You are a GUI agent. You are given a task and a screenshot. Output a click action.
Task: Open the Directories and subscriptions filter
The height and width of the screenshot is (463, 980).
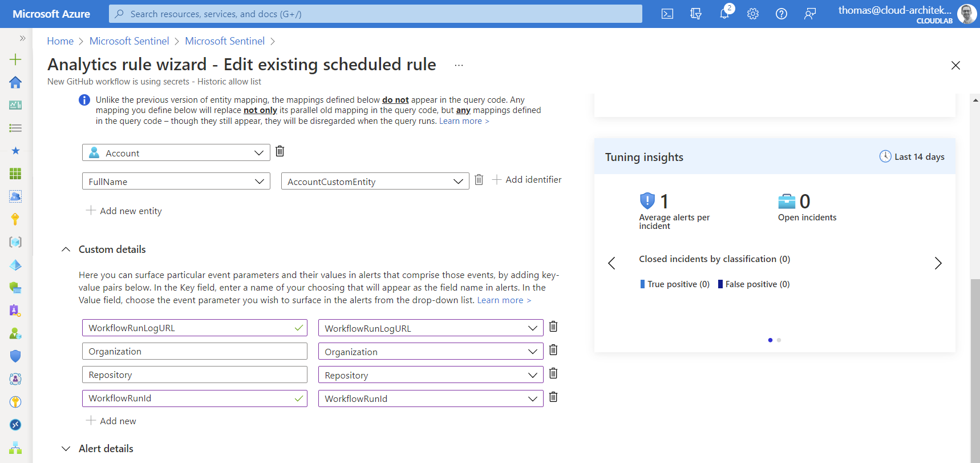pos(695,14)
